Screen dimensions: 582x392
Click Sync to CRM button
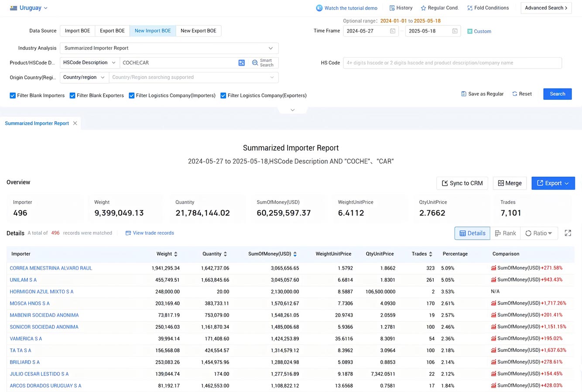462,183
